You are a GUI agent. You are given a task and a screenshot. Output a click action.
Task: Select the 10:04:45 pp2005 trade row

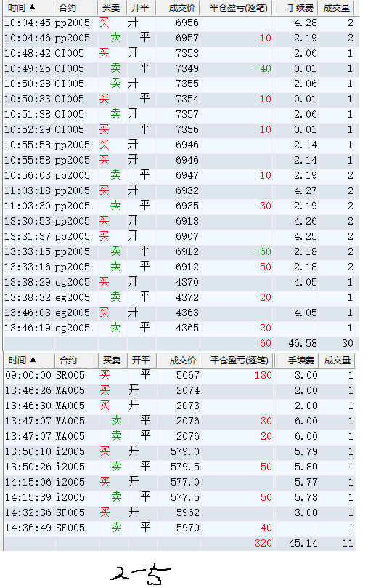(x=179, y=23)
